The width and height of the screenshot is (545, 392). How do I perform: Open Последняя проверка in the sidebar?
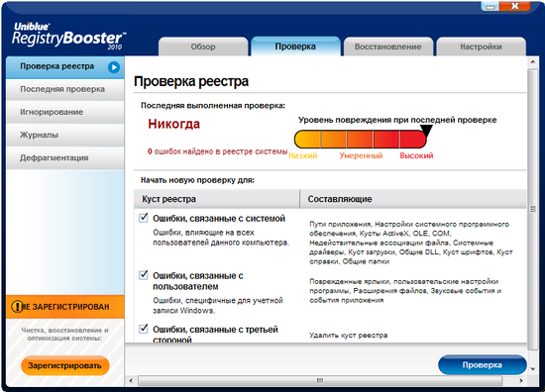[x=65, y=89]
